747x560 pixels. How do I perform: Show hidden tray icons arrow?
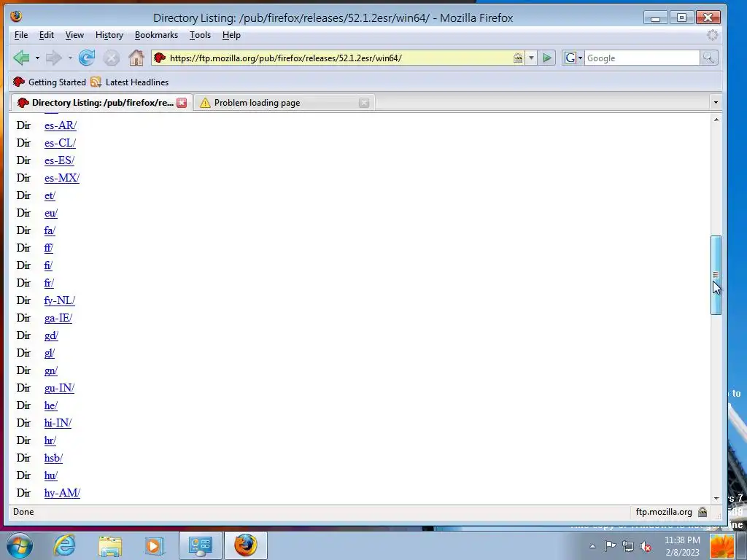coord(592,546)
